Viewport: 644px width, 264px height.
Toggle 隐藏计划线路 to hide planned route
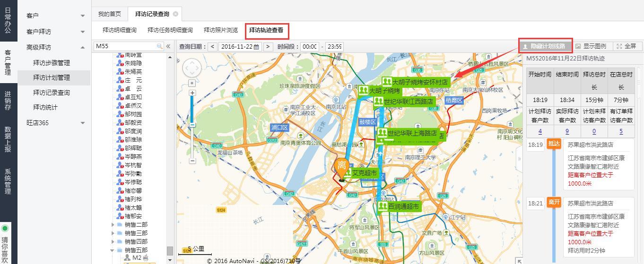click(x=546, y=46)
